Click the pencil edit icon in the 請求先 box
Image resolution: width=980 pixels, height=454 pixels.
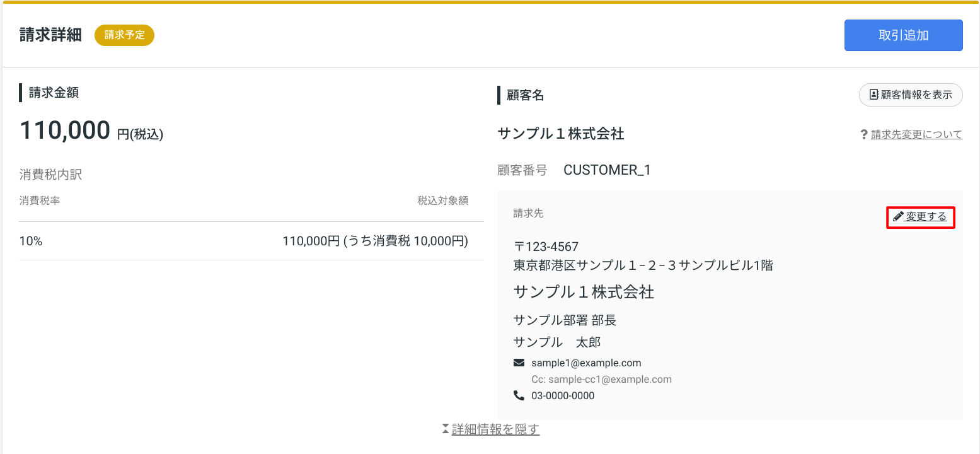click(898, 217)
